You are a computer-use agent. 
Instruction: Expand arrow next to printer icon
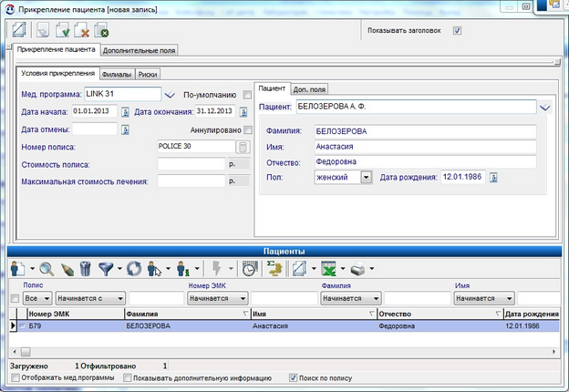point(372,269)
